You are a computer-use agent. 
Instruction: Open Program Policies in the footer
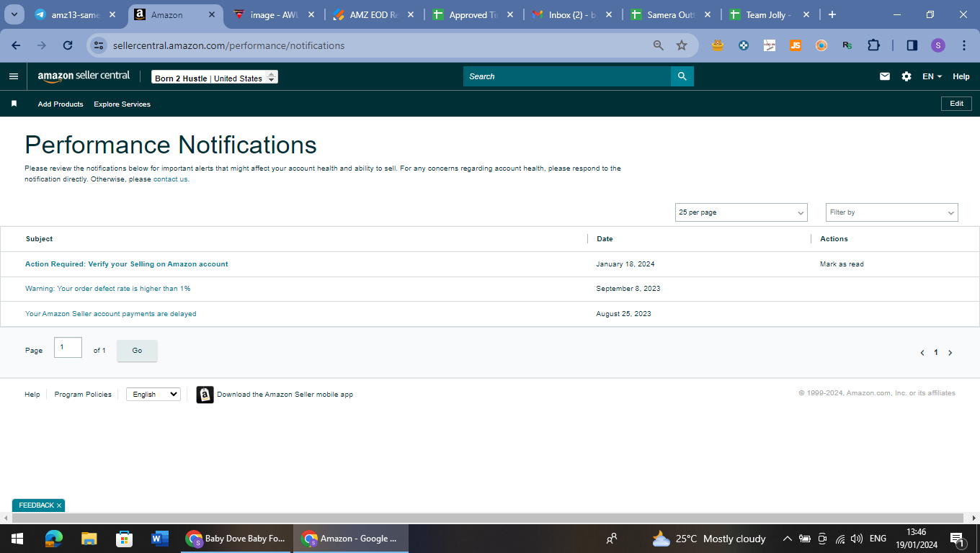(83, 395)
